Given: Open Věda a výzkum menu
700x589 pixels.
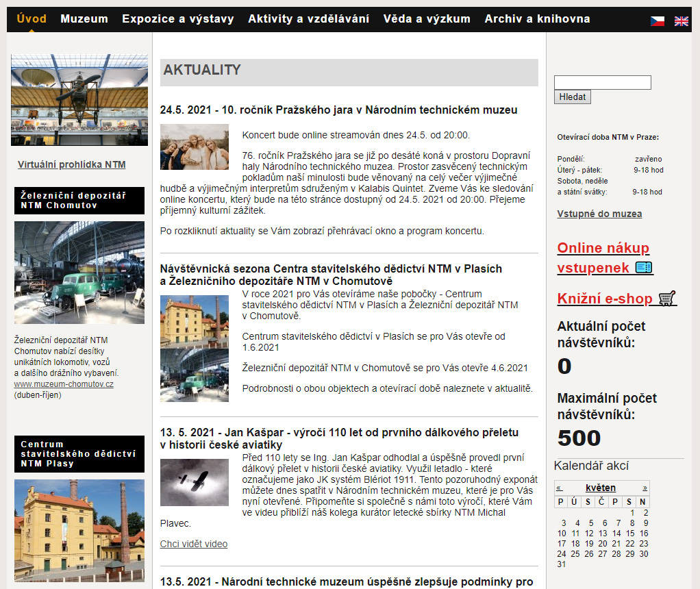Looking at the screenshot, I should [x=427, y=18].
